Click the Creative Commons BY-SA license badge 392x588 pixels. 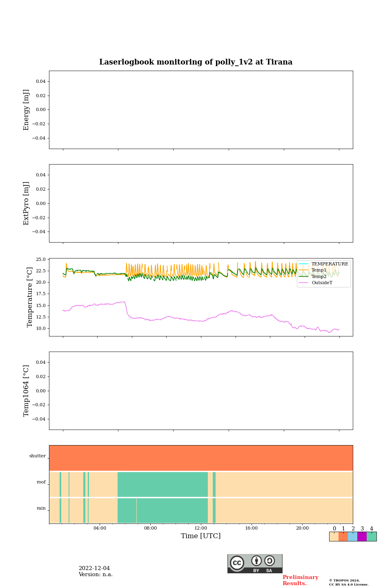point(255,563)
